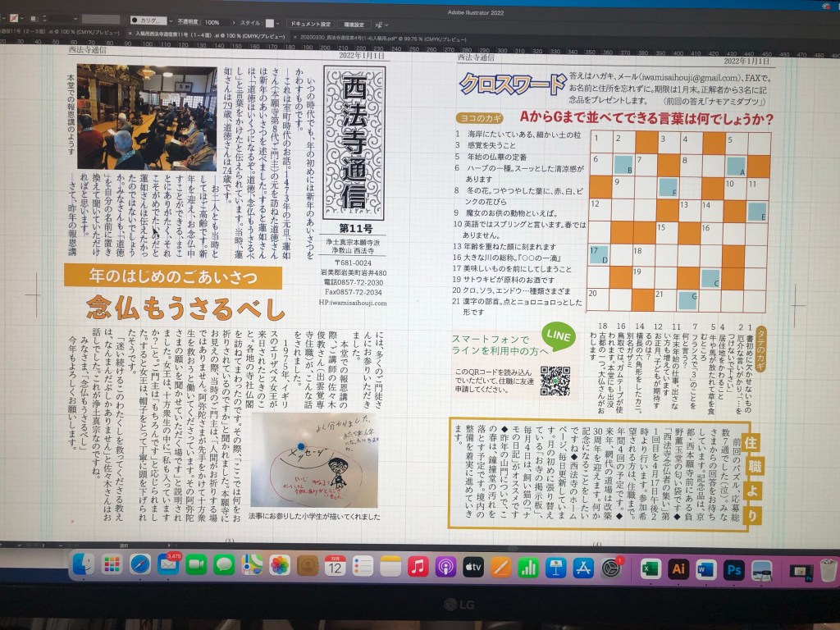Open Microsoft Word in the dock
This screenshot has height=630, width=840.
[x=705, y=568]
